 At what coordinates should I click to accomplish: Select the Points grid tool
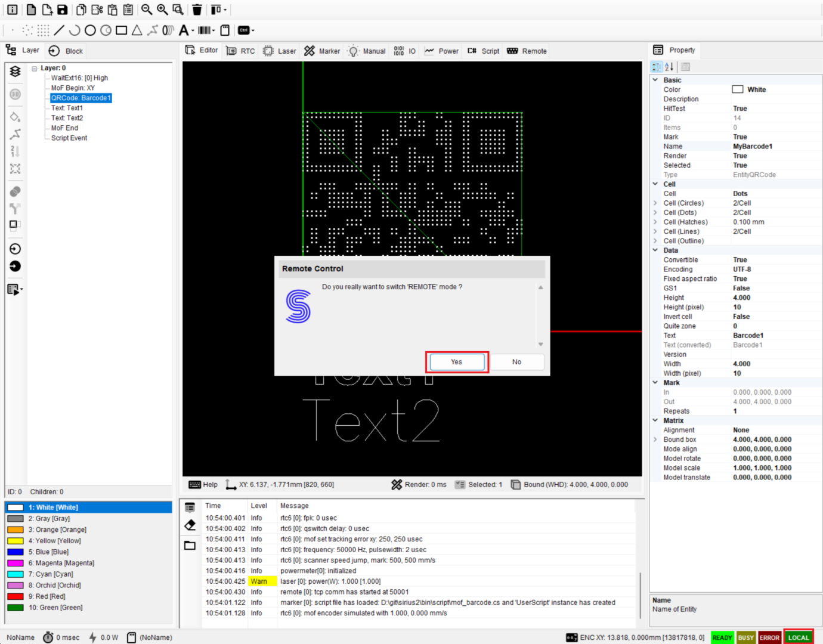pyautogui.click(x=44, y=30)
